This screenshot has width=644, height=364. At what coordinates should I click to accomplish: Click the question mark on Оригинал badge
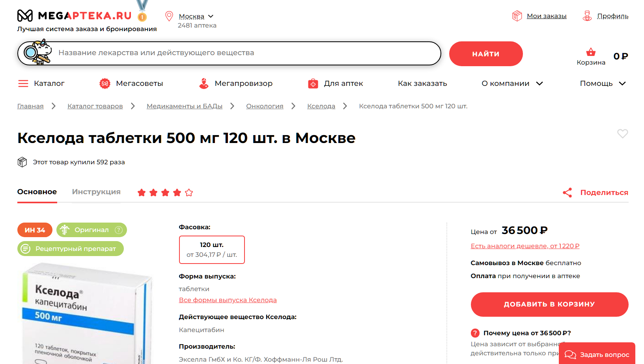click(x=119, y=230)
